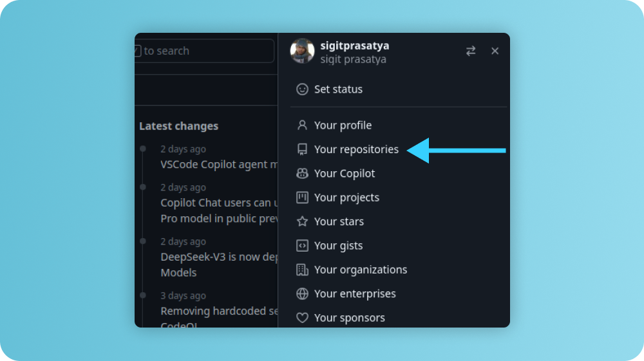The width and height of the screenshot is (644, 361).
Task: Switch account using the arrows icon
Action: 471,51
